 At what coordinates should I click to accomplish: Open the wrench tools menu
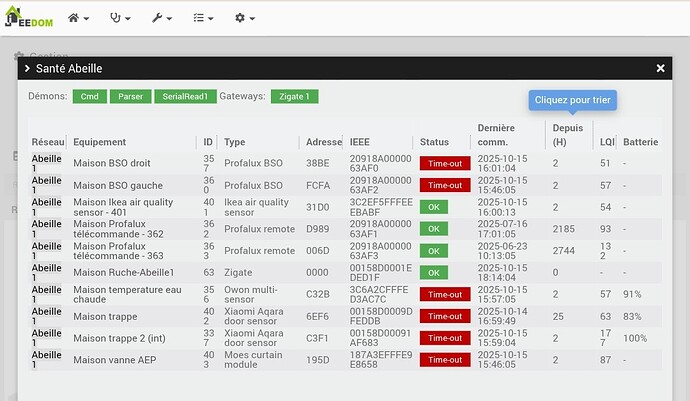coord(157,18)
